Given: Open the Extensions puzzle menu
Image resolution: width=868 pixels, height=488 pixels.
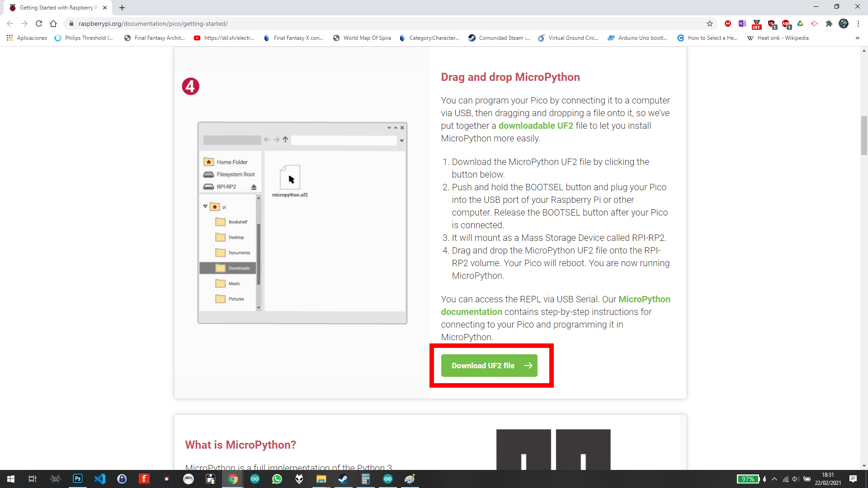Looking at the screenshot, I should coord(829,23).
